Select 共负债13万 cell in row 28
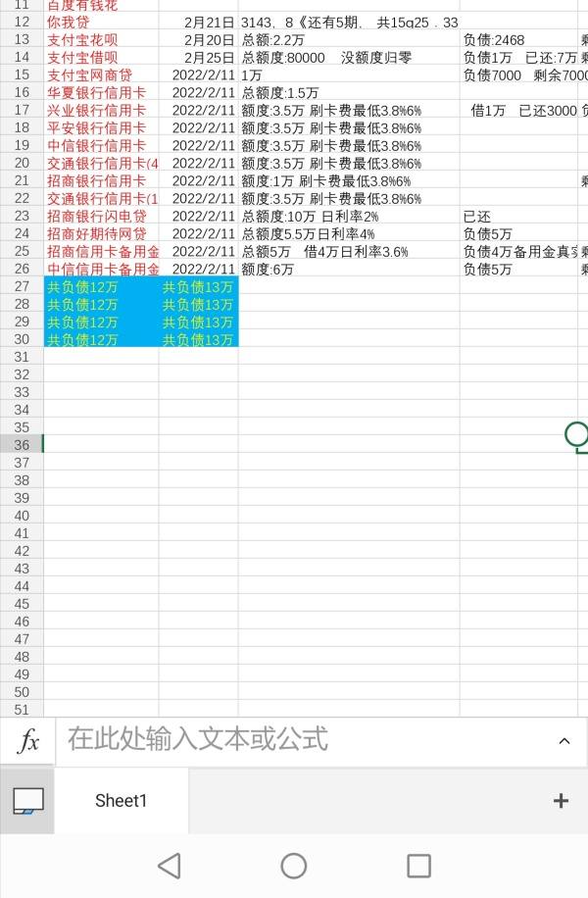This screenshot has width=588, height=898. (199, 304)
